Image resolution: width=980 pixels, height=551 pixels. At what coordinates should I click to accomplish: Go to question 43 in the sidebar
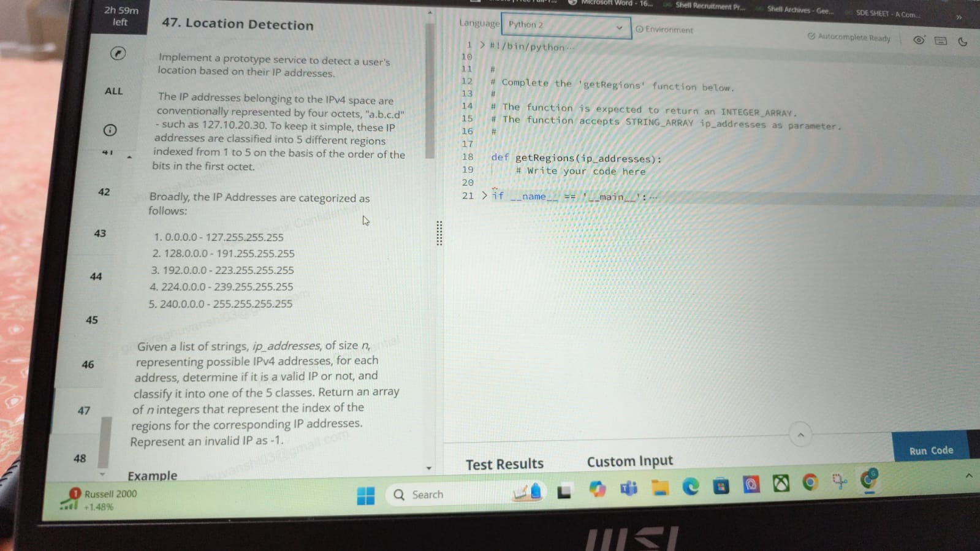click(100, 234)
